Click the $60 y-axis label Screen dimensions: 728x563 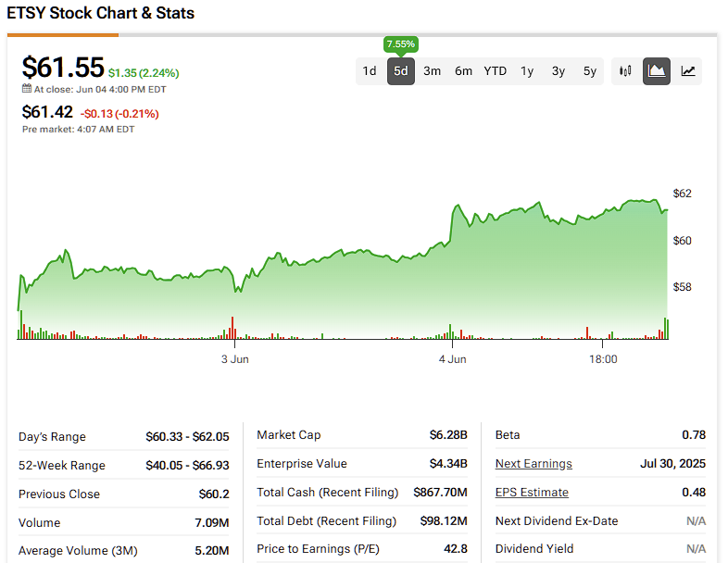click(682, 241)
